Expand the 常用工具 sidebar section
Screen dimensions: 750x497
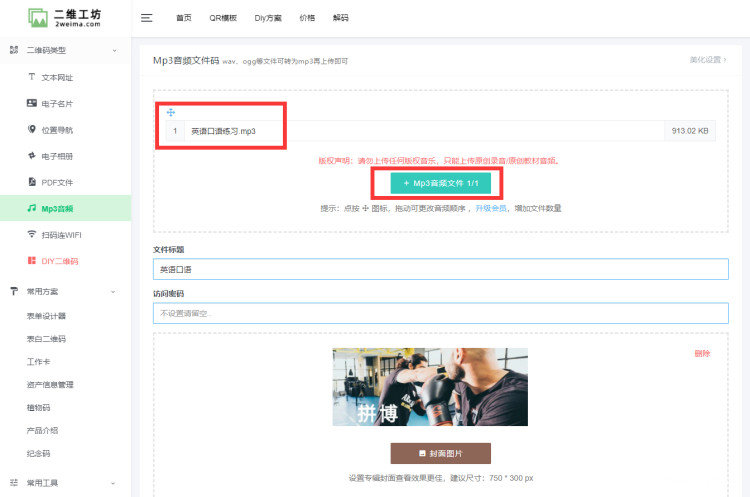click(114, 482)
